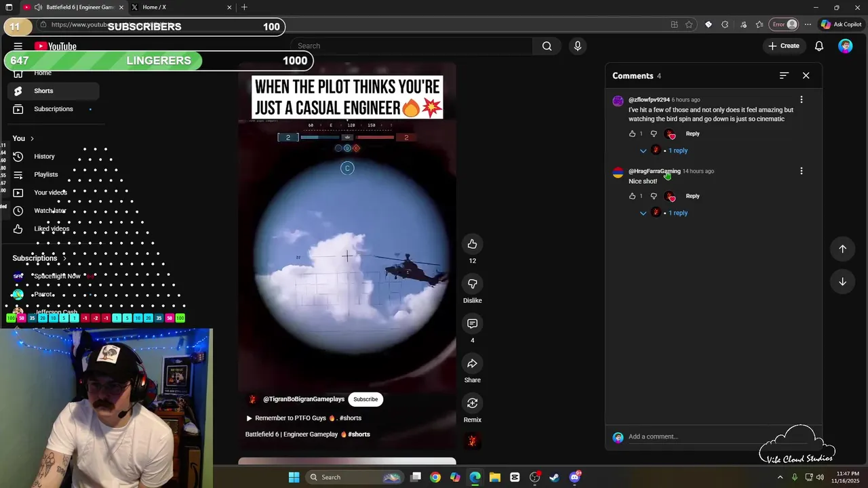Screen dimensions: 868x488
Task: Click the Create button
Action: (x=783, y=46)
